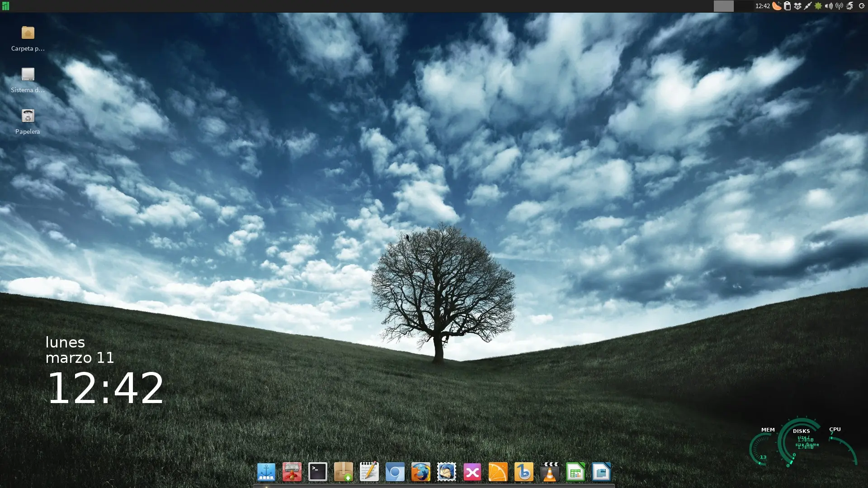Open LibreOffice Writer from the dock
Viewport: 868px width, 488px height.
[601, 472]
